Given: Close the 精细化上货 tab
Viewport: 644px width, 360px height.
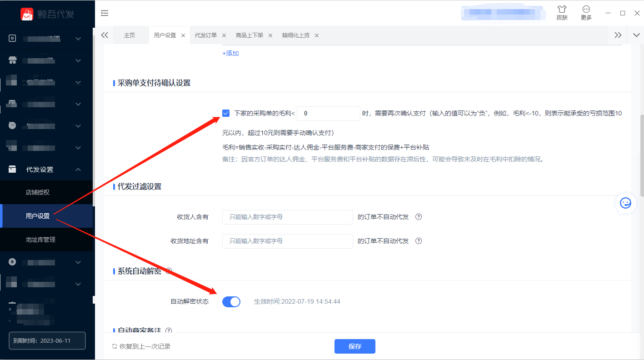Looking at the screenshot, I should [x=317, y=35].
